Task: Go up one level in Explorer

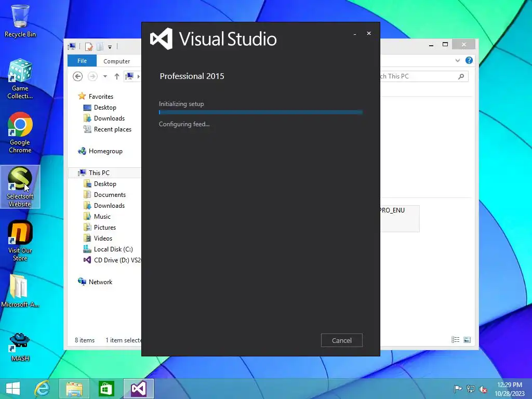Action: (117, 76)
